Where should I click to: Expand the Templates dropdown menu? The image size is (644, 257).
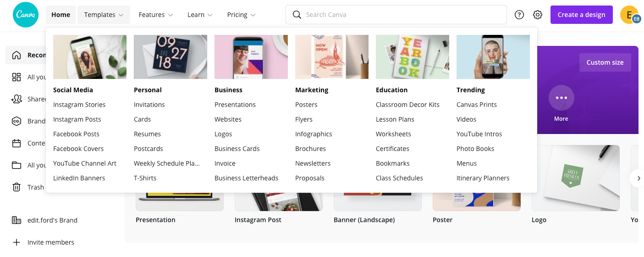click(104, 15)
